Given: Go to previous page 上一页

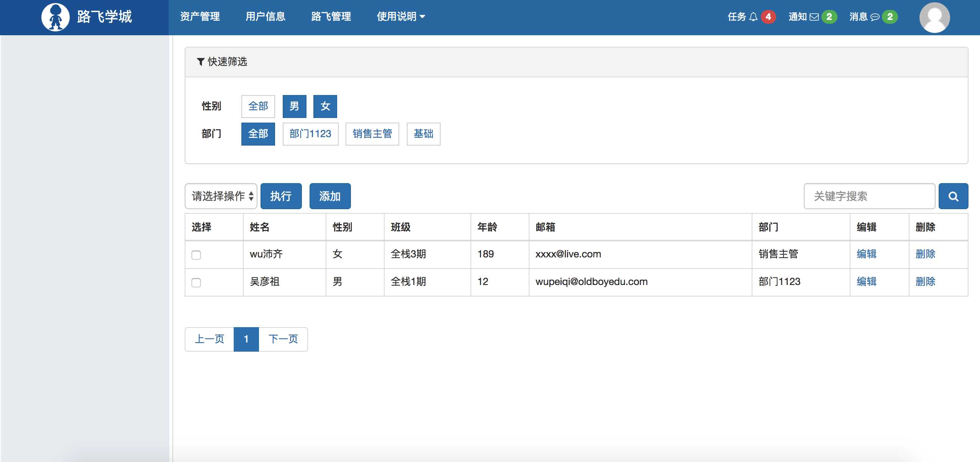Looking at the screenshot, I should [x=210, y=339].
